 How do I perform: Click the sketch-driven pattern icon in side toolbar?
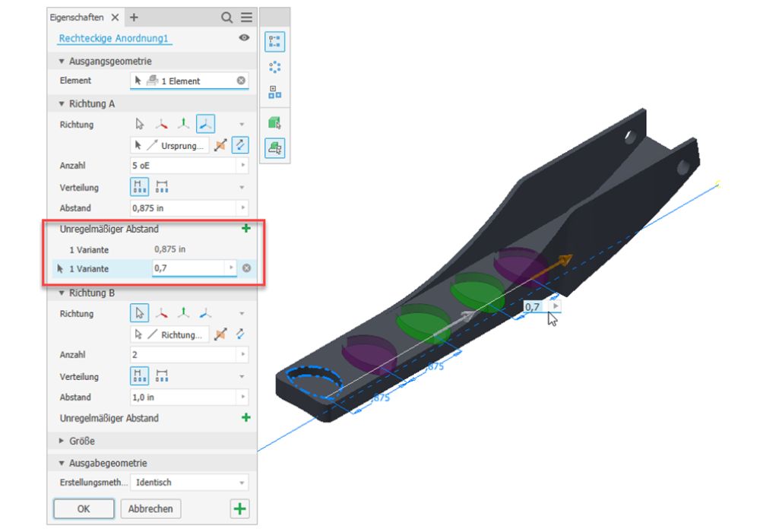[x=274, y=93]
